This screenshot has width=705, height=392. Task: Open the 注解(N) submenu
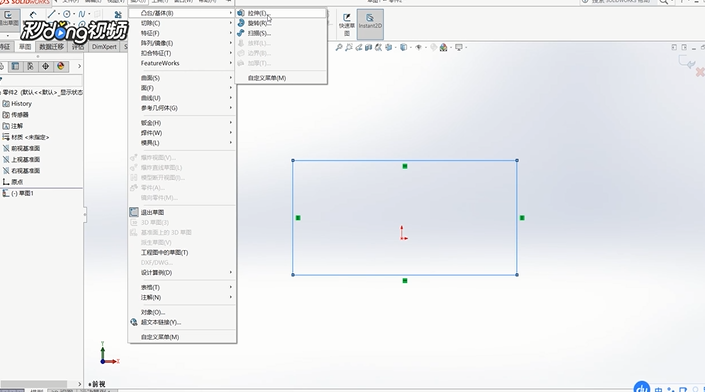point(182,297)
